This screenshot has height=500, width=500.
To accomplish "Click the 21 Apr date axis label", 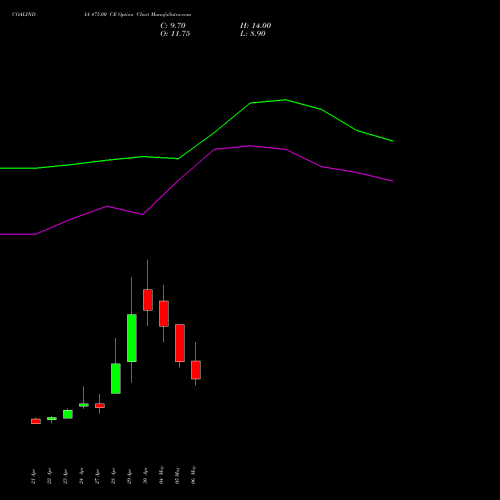I will click(33, 477).
